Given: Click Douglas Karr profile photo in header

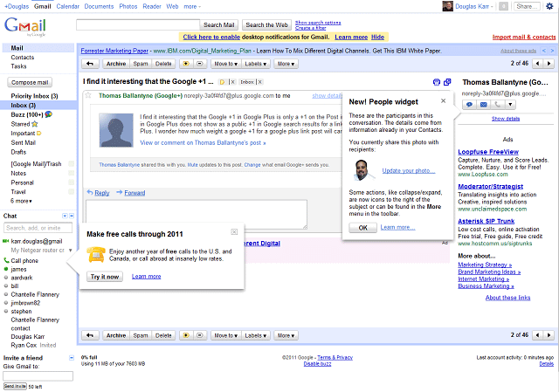Looking at the screenshot, I should pos(447,6).
